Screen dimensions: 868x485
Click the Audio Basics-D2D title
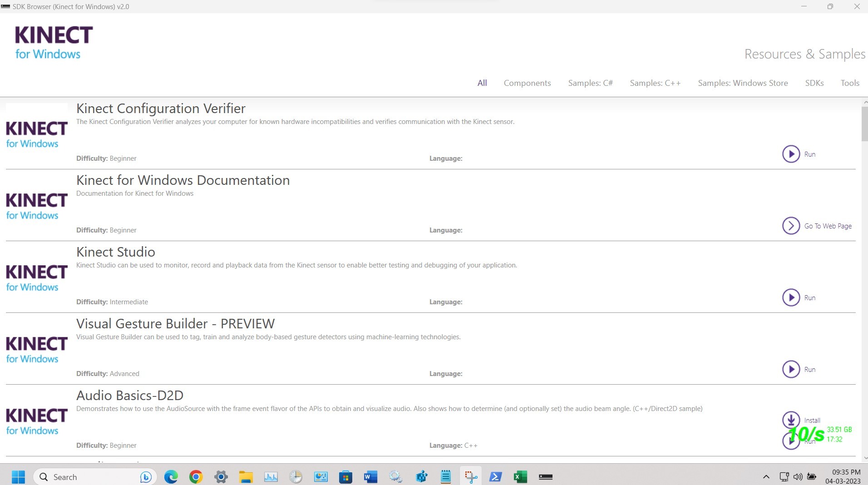coord(130,396)
